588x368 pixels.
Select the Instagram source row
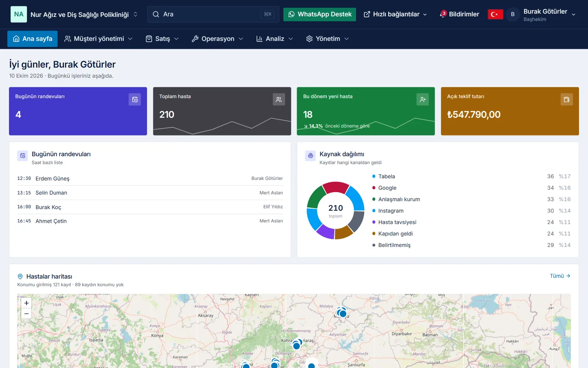[471, 211]
